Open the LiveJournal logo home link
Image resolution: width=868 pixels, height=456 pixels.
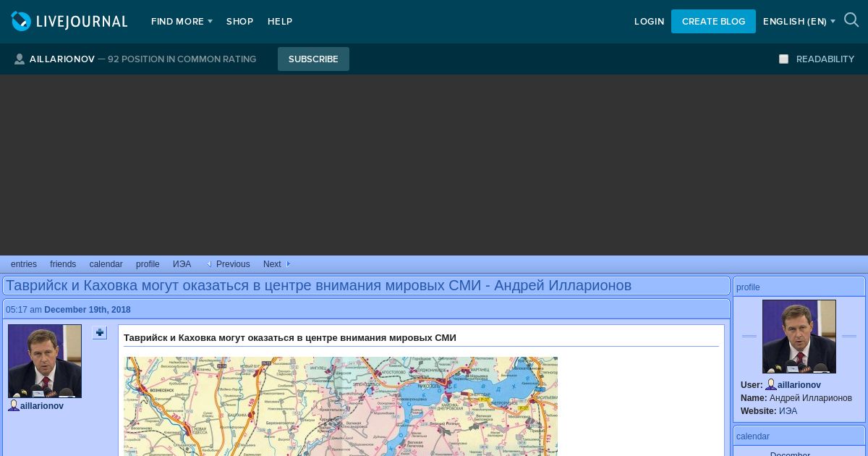69,21
